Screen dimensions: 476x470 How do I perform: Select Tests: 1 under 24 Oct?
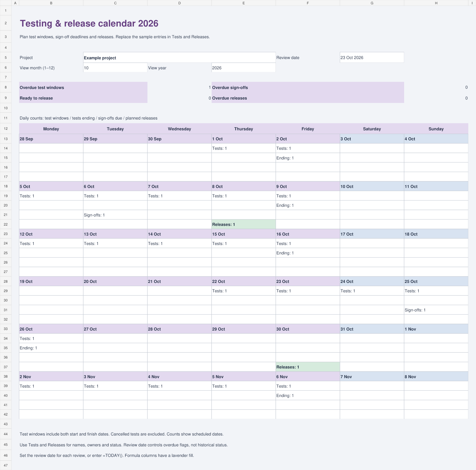click(x=372, y=291)
